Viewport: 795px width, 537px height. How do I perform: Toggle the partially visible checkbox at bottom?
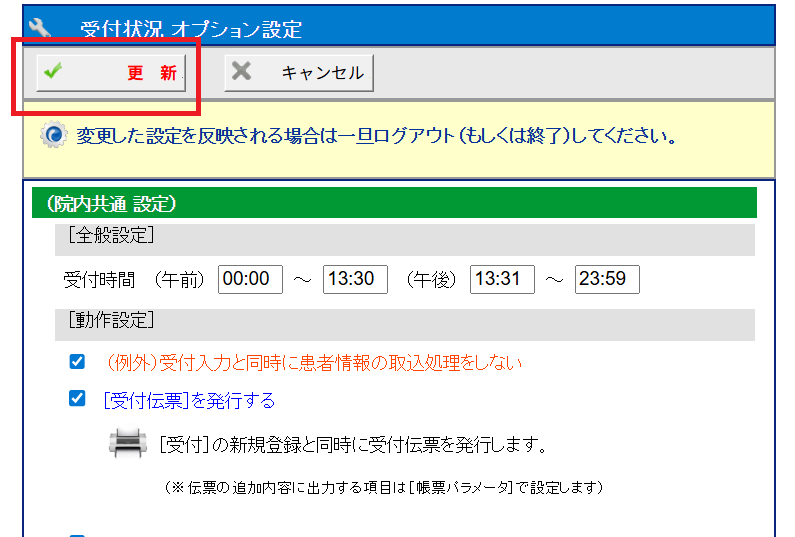[x=77, y=534]
